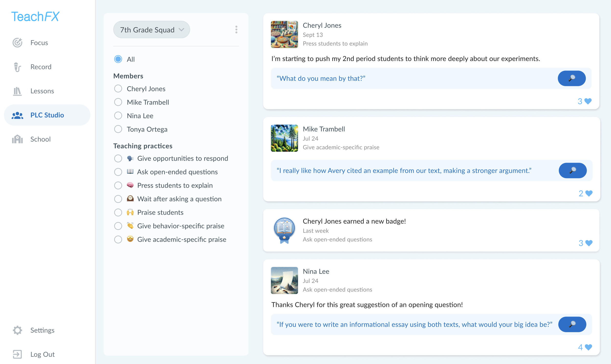
Task: Open magnifier button on "What do you mean" quote
Action: click(x=571, y=78)
